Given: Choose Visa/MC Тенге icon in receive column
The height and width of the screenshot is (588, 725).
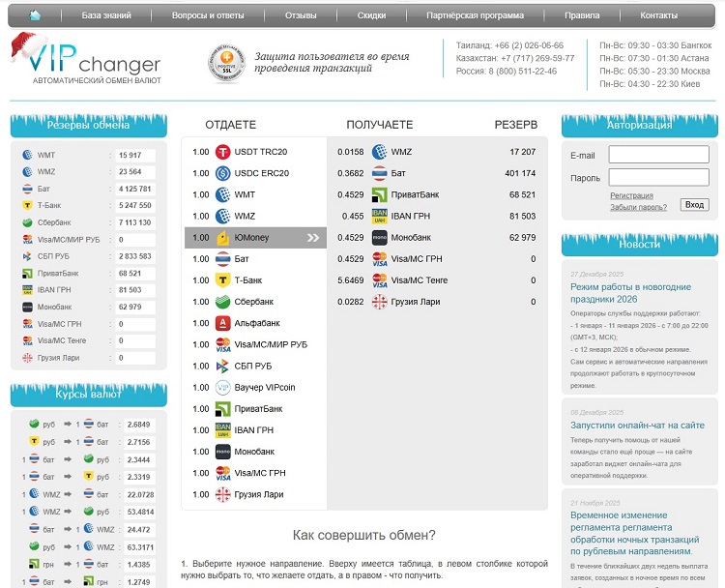Looking at the screenshot, I should [380, 280].
